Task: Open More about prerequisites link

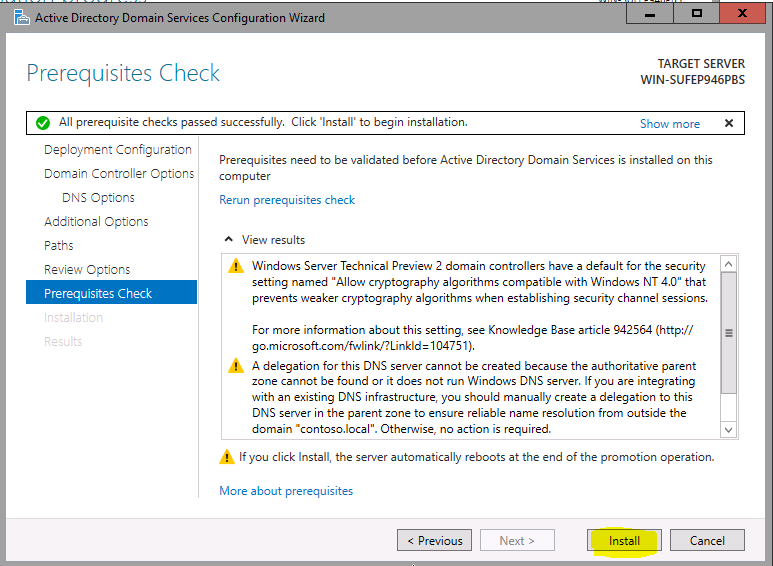Action: (x=286, y=491)
